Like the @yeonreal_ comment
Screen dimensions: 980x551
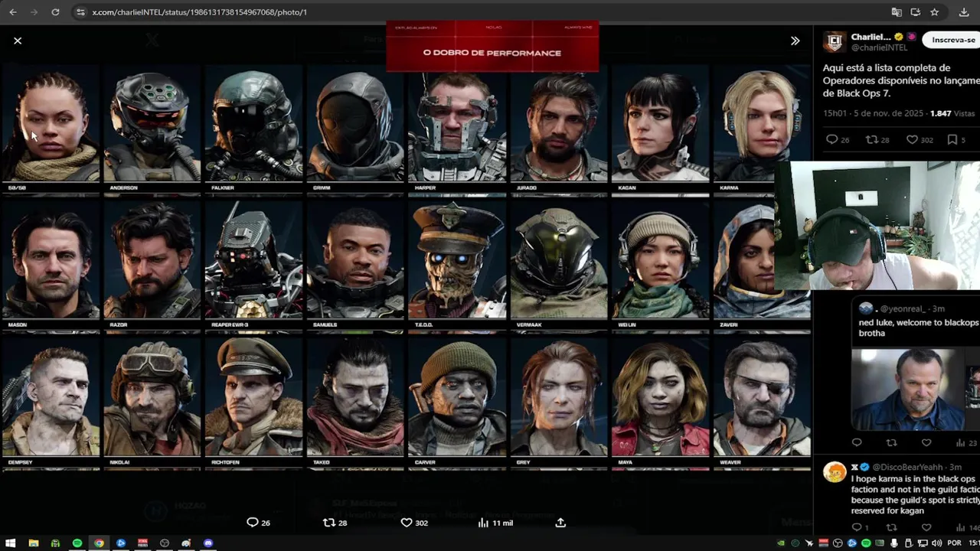click(x=926, y=442)
